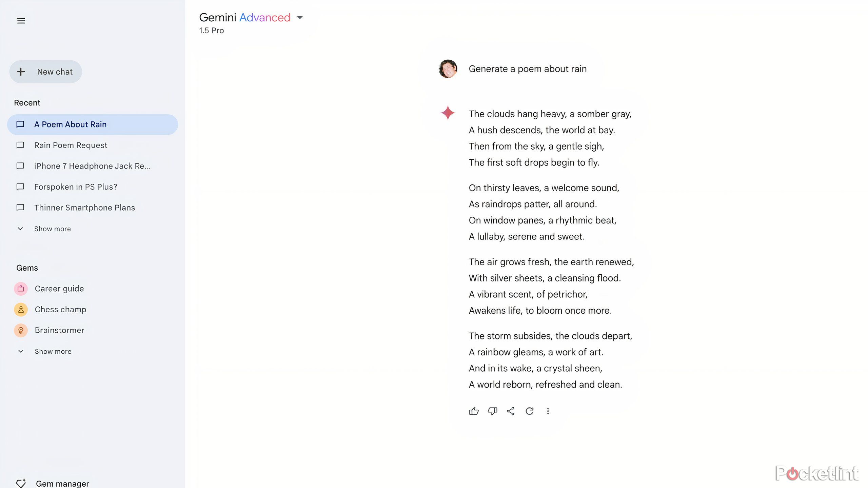
Task: Click the 'New chat' button
Action: click(46, 72)
